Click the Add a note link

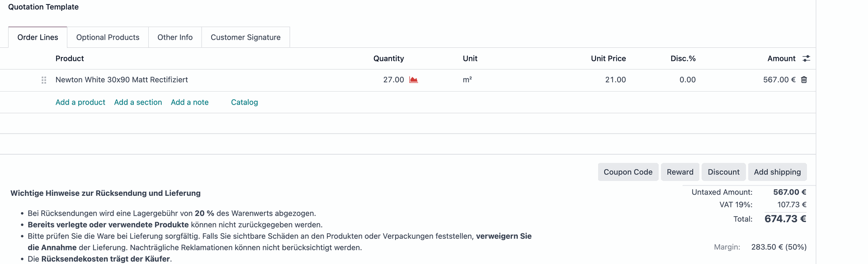(190, 102)
